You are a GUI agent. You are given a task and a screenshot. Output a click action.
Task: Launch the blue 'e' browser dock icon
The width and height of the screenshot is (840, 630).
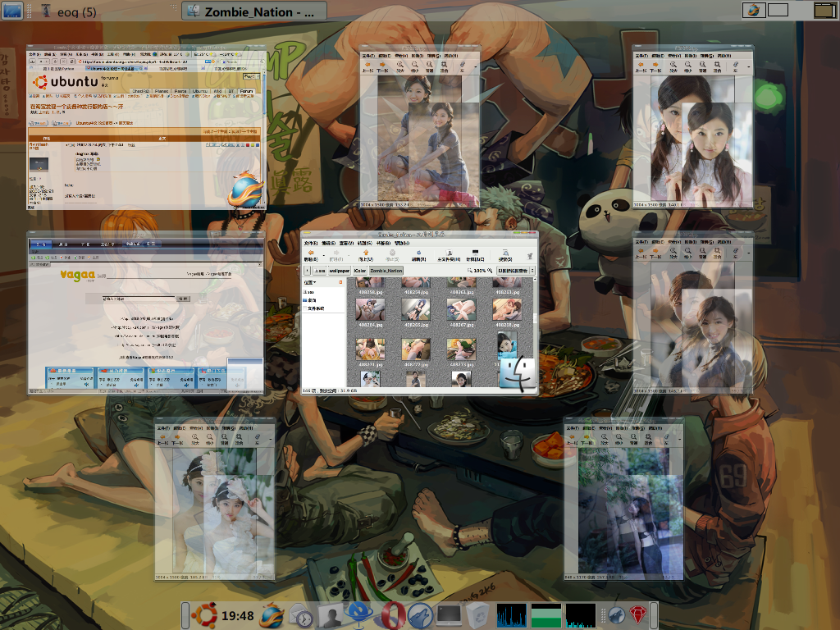pyautogui.click(x=360, y=615)
